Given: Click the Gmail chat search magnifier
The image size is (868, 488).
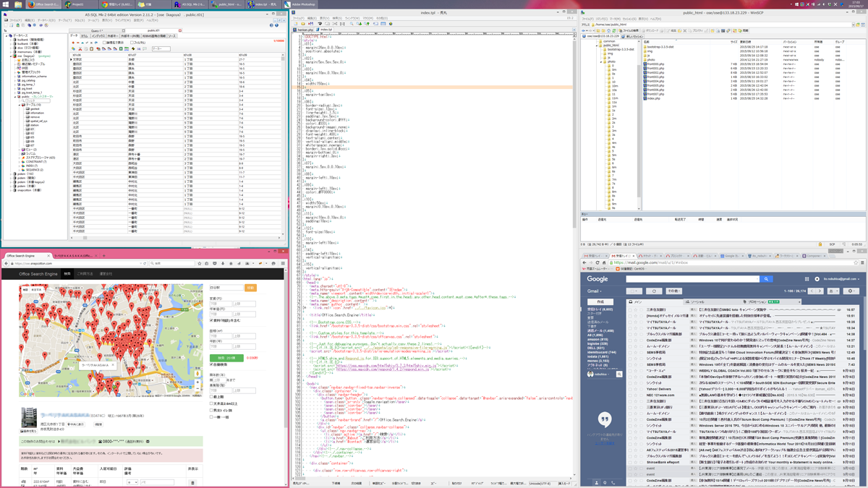Looking at the screenshot, I should point(619,374).
